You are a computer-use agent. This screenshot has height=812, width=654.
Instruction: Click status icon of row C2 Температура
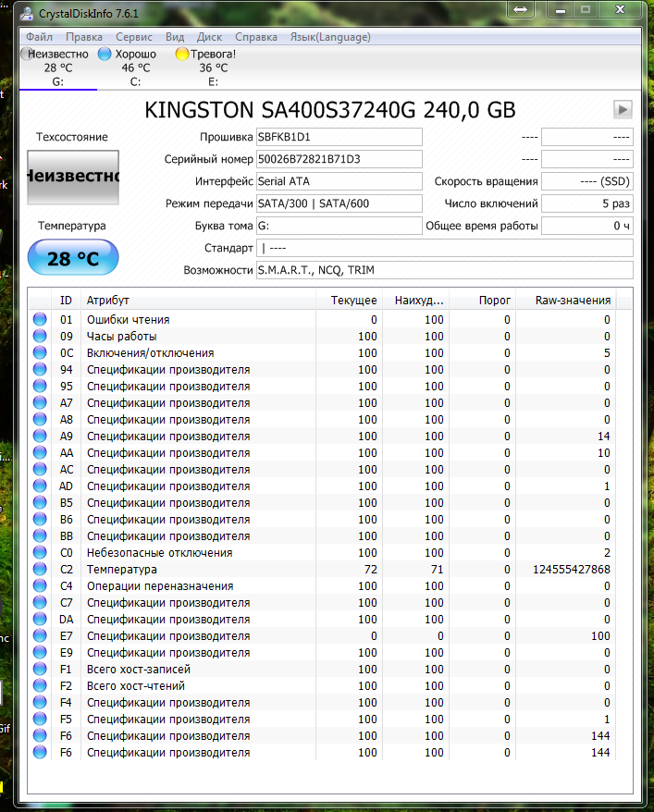pyautogui.click(x=40, y=569)
